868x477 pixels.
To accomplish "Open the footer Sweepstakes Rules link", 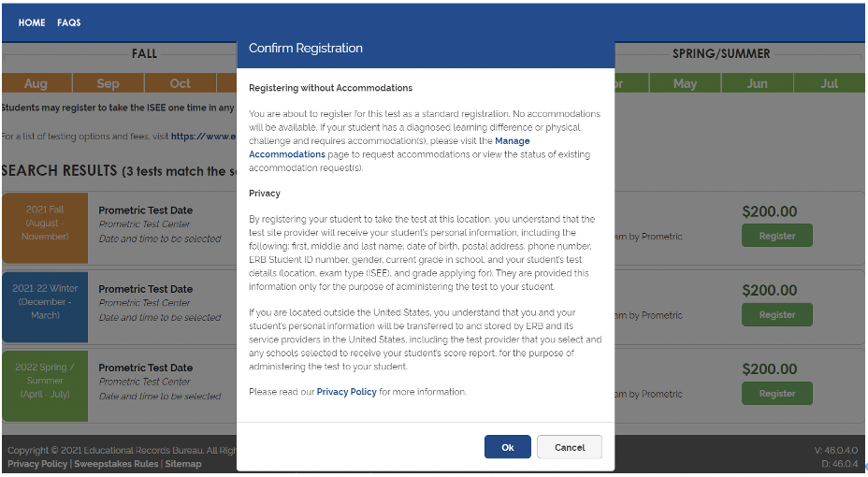I will point(116,464).
